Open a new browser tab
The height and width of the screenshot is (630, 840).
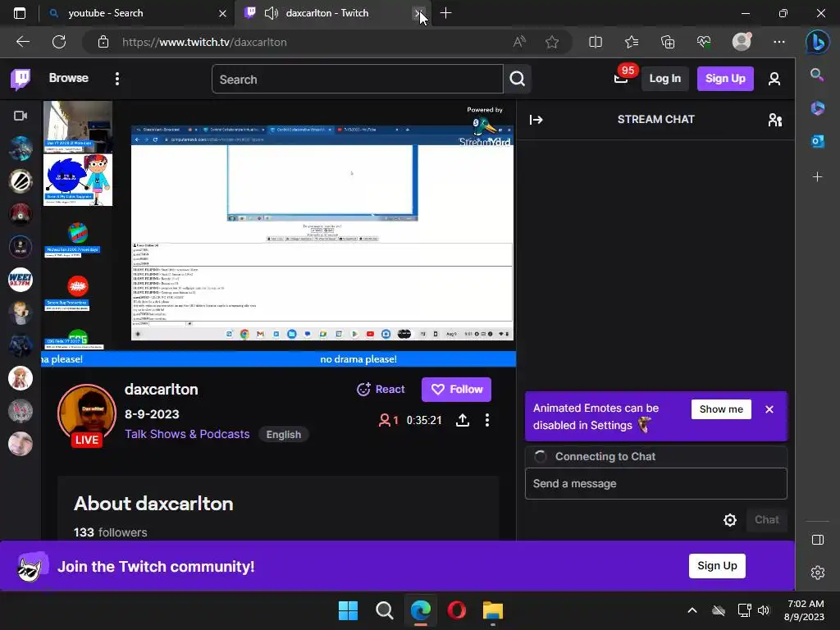[445, 13]
